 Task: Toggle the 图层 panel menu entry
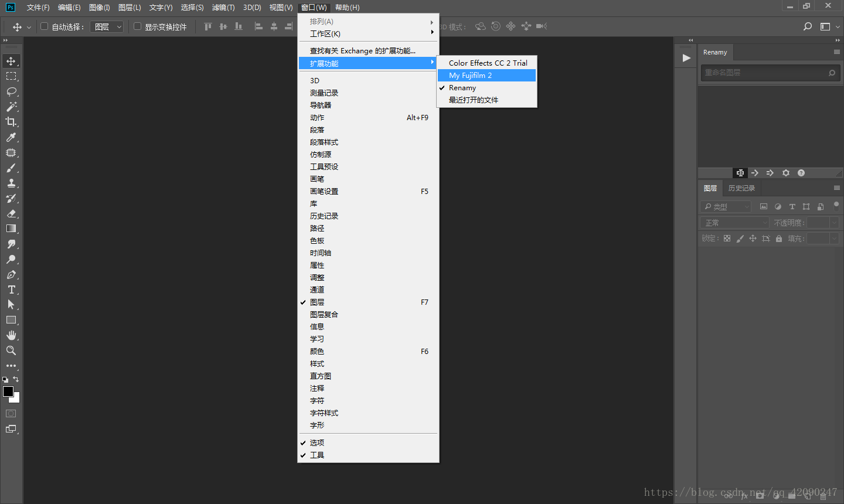(368, 302)
